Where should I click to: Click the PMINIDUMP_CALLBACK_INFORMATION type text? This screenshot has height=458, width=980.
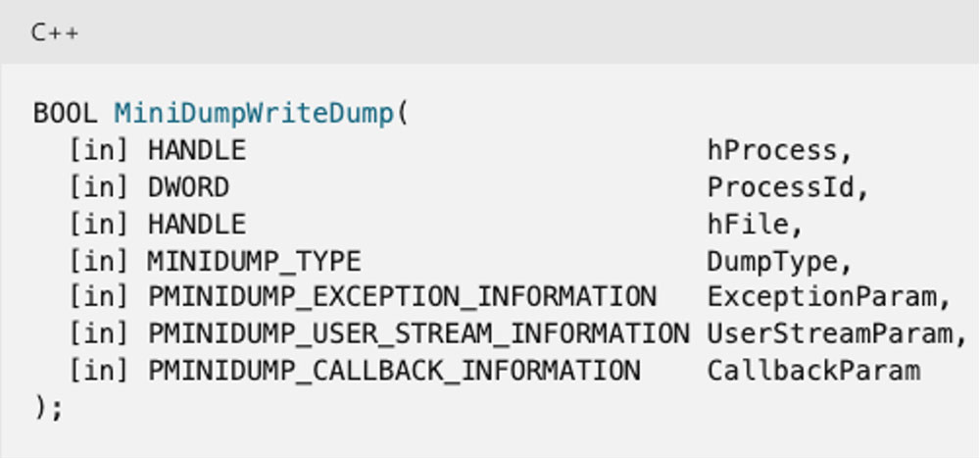[x=394, y=371]
